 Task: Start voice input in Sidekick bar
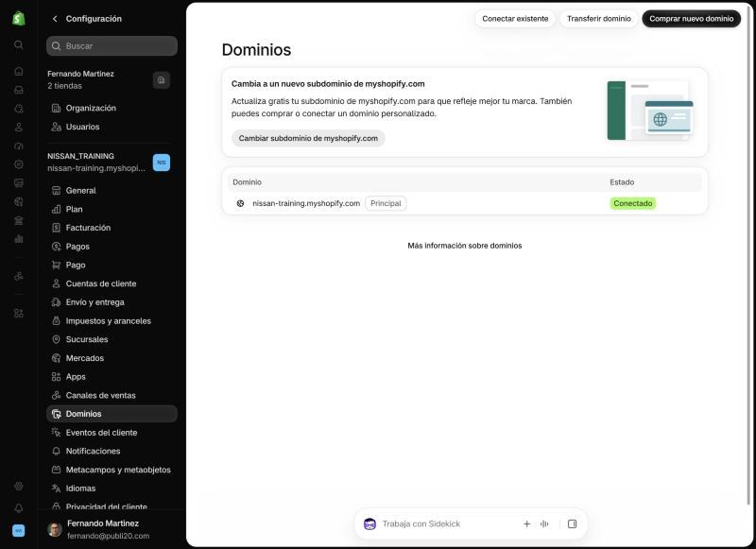pyautogui.click(x=544, y=523)
